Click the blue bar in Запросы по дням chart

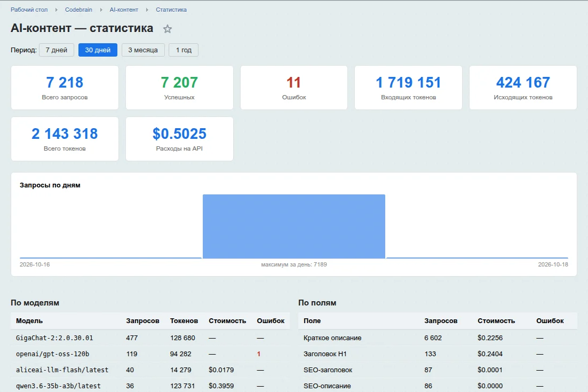pyautogui.click(x=294, y=226)
